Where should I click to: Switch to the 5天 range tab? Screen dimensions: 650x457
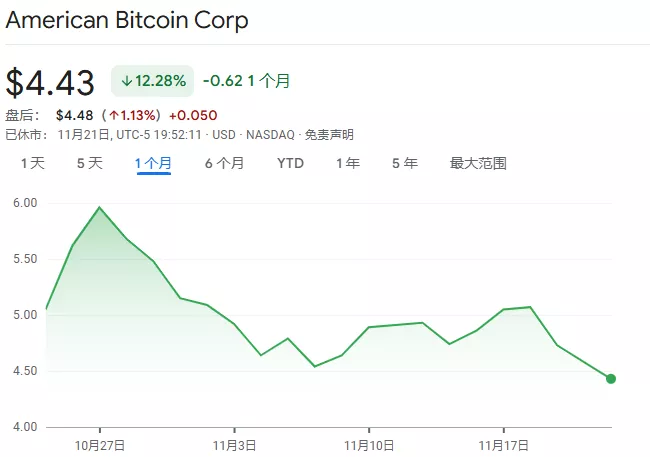coord(90,163)
